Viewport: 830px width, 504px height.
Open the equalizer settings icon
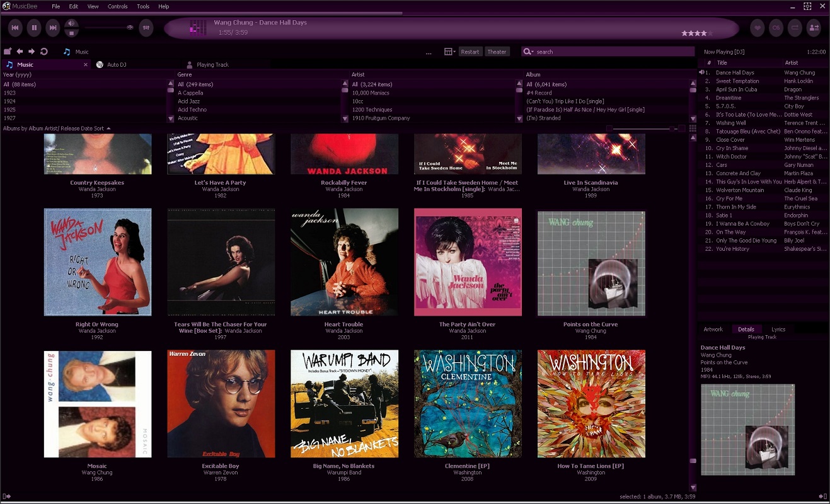click(146, 28)
